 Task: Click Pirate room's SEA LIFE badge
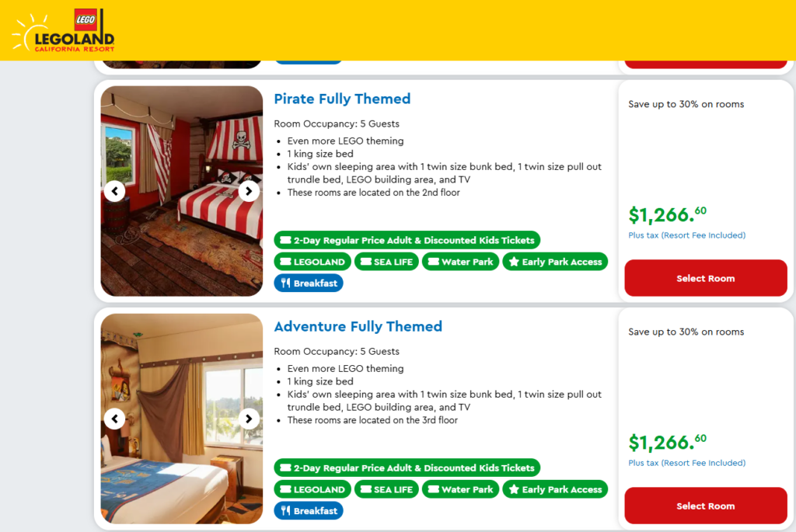click(386, 262)
